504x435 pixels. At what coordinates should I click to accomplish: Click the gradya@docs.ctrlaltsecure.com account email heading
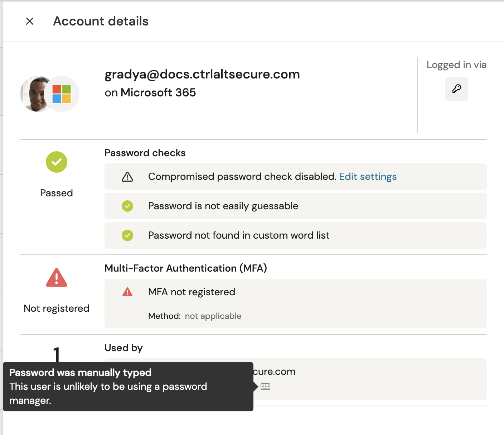202,74
